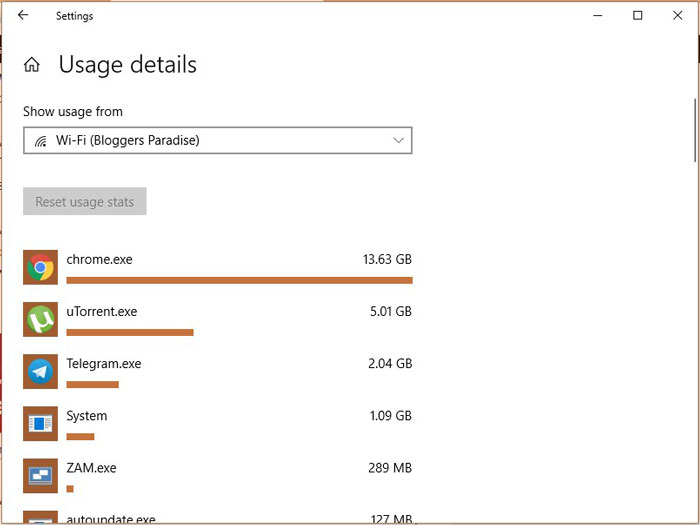Click the Wi-Fi signal icon in dropdown

pos(41,141)
